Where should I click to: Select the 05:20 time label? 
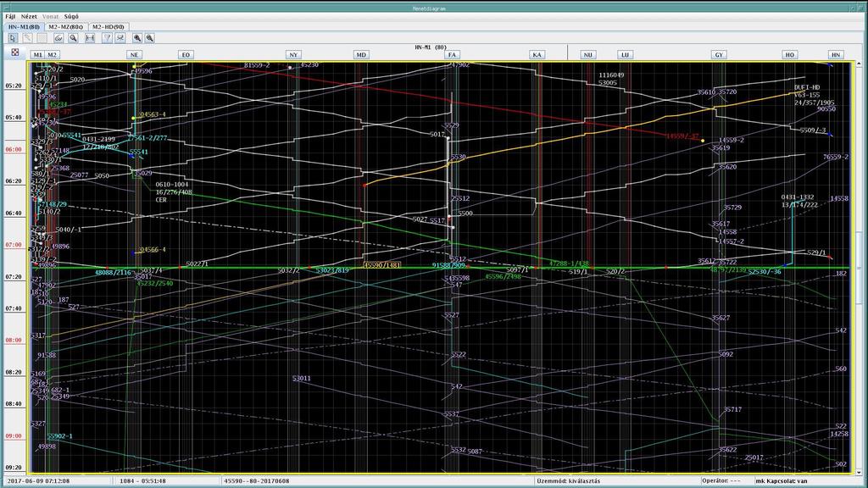pyautogui.click(x=14, y=86)
